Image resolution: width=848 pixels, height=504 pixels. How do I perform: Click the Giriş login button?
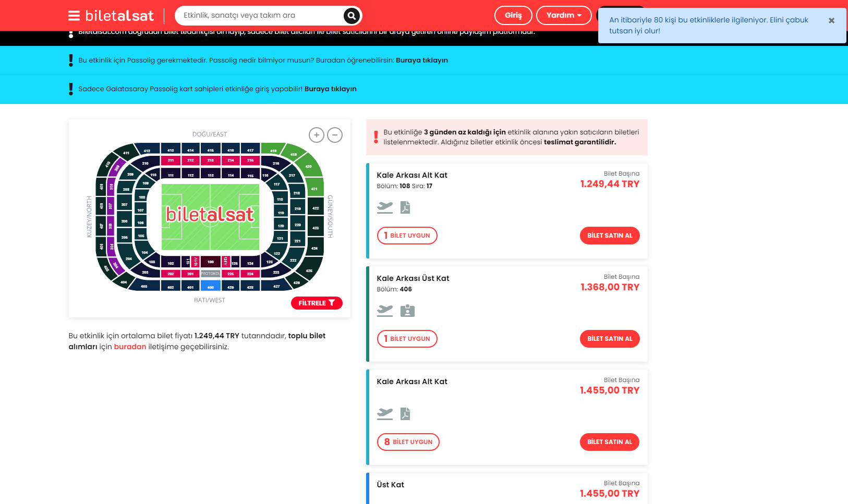(x=513, y=15)
